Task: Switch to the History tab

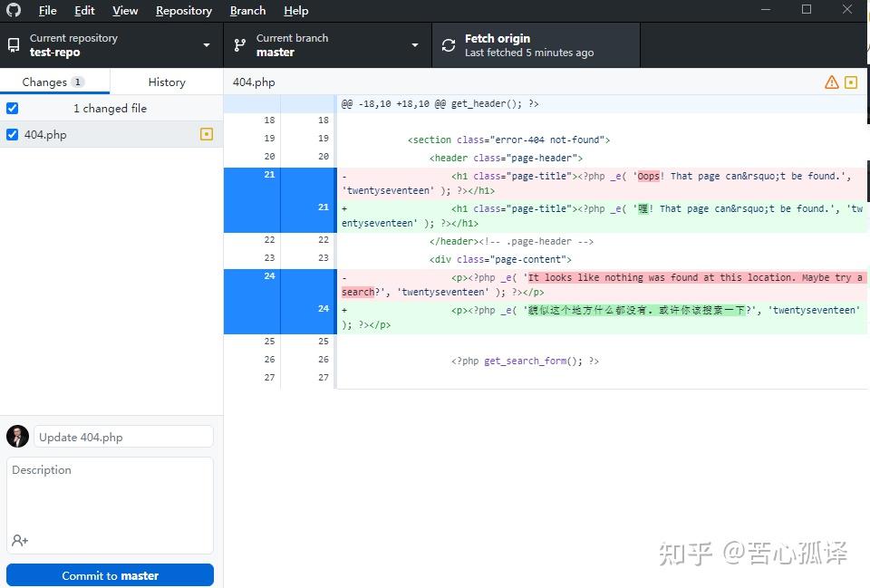Action: (x=167, y=82)
